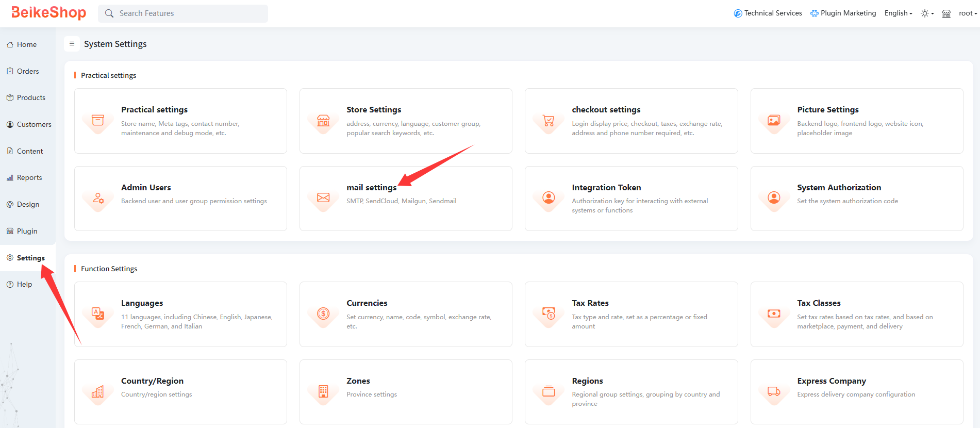Select Plugin in the left sidebar
This screenshot has height=428, width=980.
pos(27,231)
